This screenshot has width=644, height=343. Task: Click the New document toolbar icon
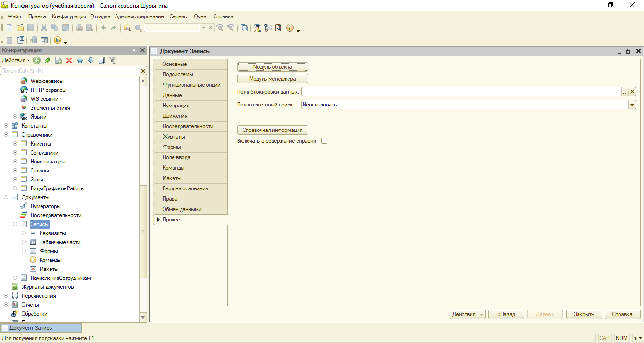[9, 28]
